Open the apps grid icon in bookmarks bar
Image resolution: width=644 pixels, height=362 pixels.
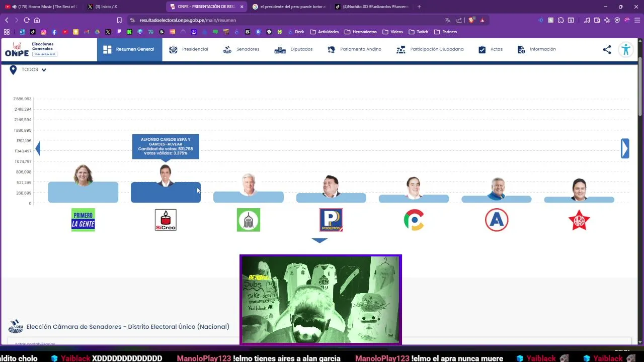(7, 32)
